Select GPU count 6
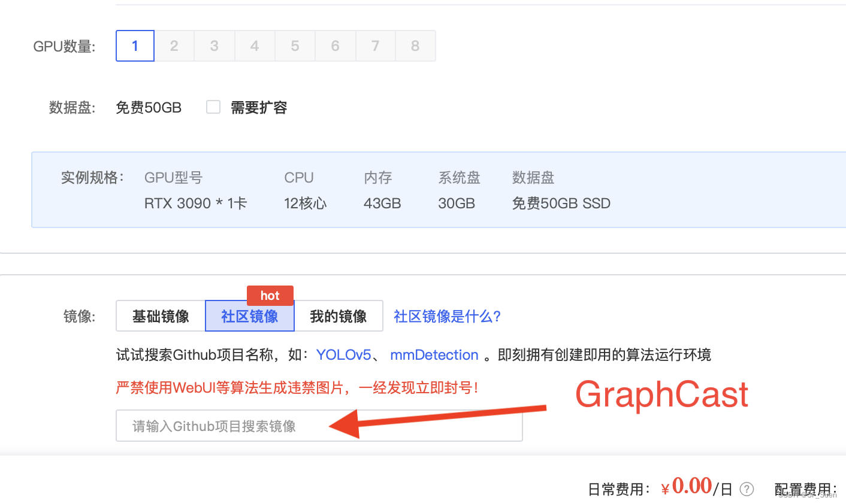 pyautogui.click(x=335, y=46)
